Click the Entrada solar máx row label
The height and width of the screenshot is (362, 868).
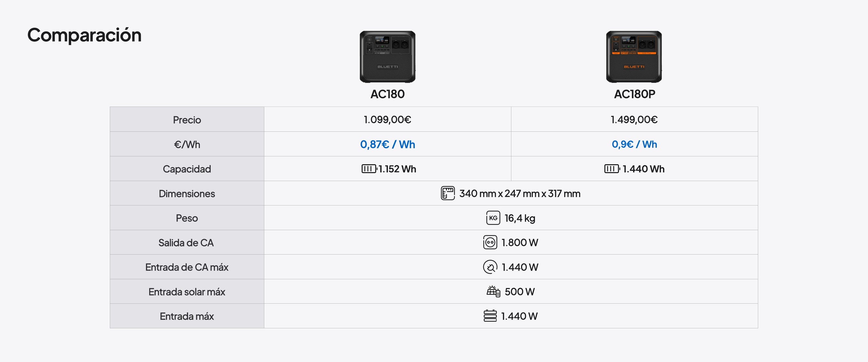coord(187,292)
